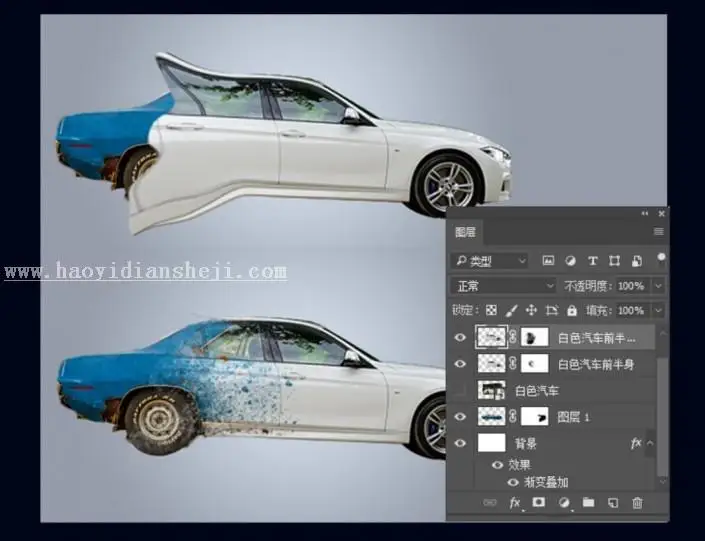705x541 pixels.
Task: Add layer style via bottom fx button
Action: pos(515,503)
